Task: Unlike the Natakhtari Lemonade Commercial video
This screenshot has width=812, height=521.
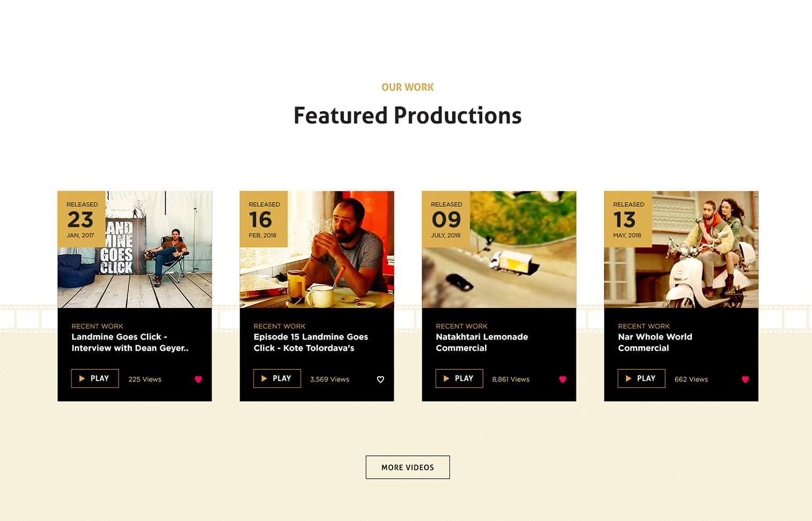Action: click(x=563, y=379)
